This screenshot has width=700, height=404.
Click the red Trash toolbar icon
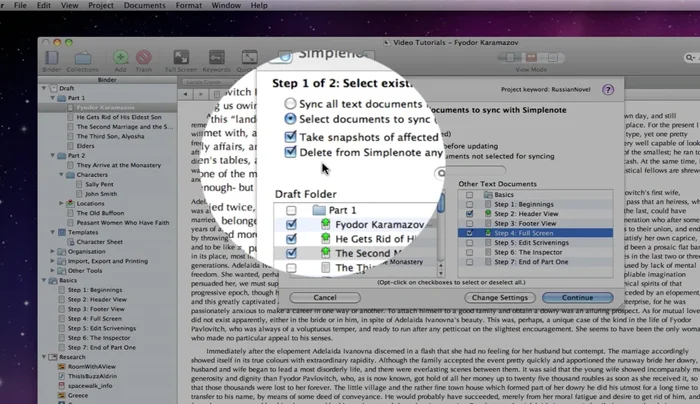(144, 59)
